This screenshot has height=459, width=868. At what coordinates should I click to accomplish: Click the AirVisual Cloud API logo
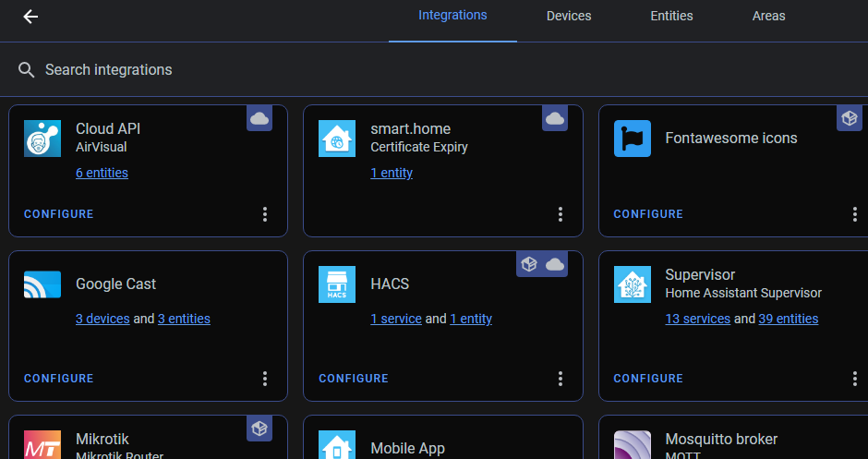tap(42, 139)
